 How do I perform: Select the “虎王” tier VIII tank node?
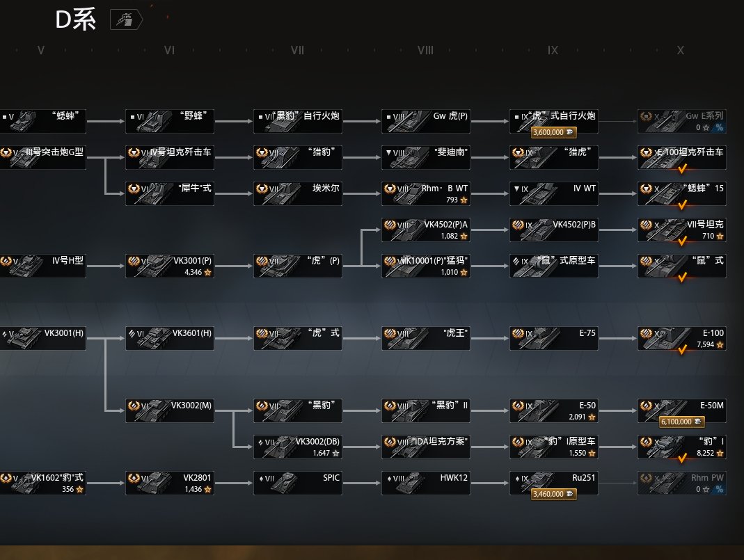(x=425, y=338)
